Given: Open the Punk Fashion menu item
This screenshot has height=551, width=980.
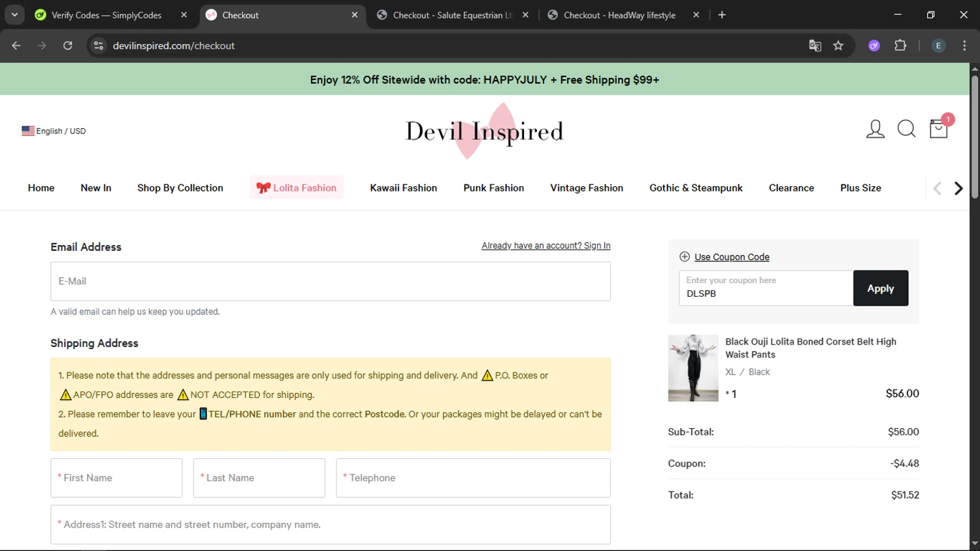Looking at the screenshot, I should 494,188.
